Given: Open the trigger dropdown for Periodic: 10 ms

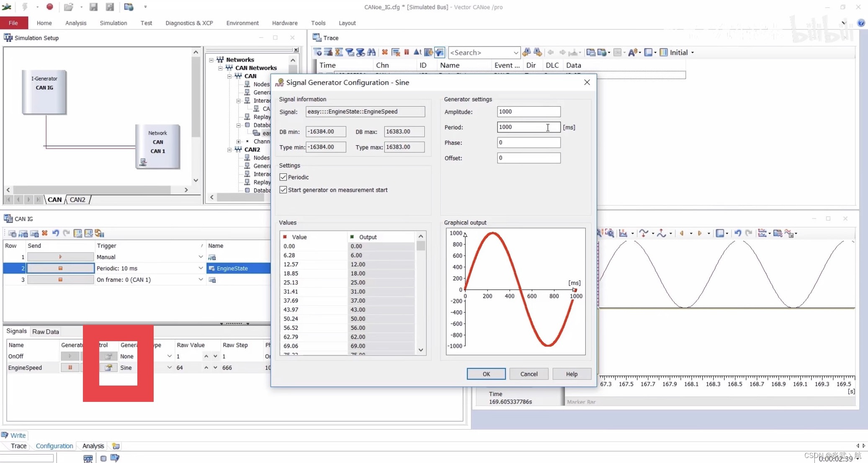Looking at the screenshot, I should 201,268.
